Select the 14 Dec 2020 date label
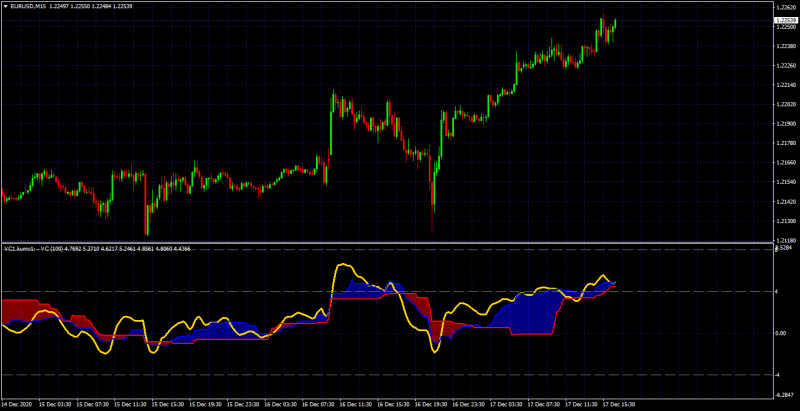Viewport: 800px width, 411px height. 15,401
